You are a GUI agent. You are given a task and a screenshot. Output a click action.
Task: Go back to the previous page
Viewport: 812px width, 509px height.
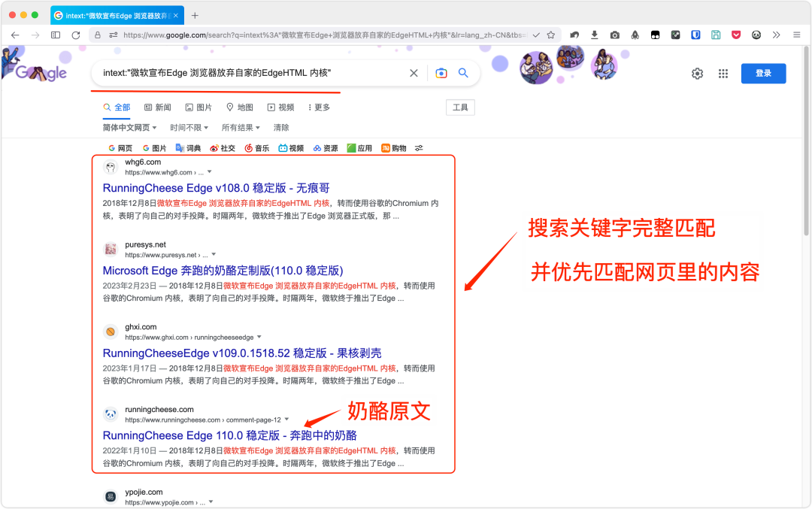coord(15,35)
